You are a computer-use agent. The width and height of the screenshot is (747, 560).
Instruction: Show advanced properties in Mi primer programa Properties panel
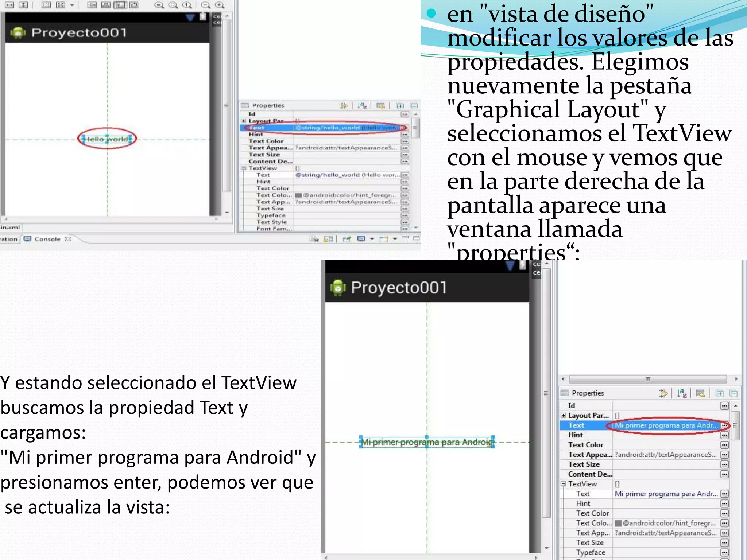tap(663, 393)
